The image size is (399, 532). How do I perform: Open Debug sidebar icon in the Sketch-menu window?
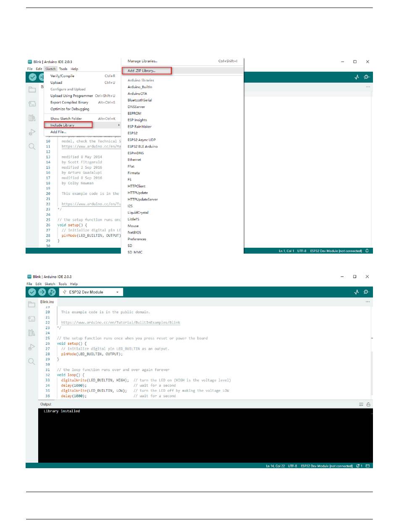(x=32, y=132)
